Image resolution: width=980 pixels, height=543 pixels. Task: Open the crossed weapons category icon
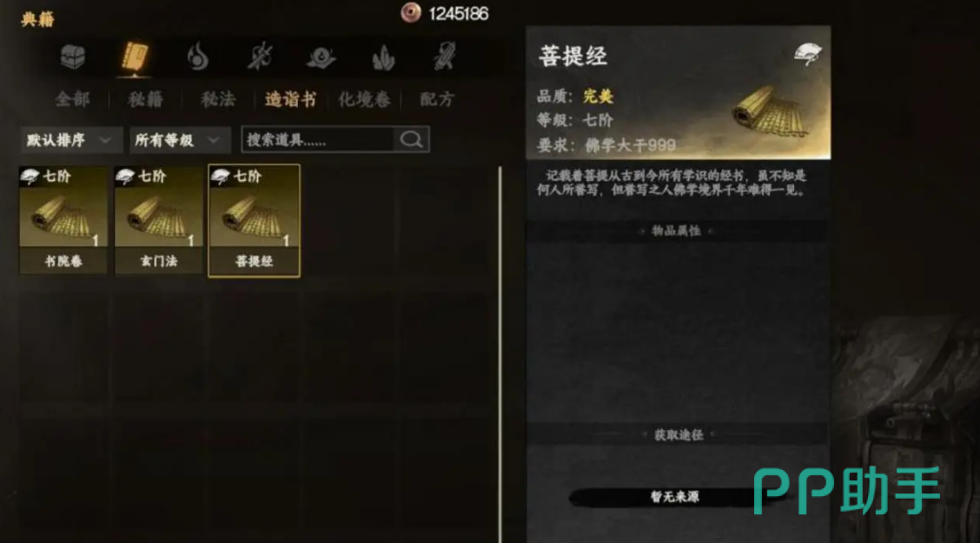[x=260, y=56]
